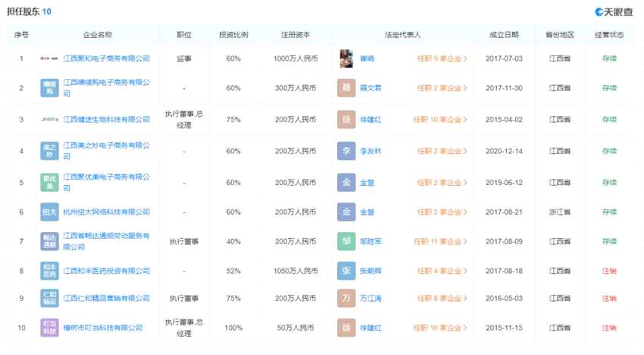Click 金 avatar icon in row 5

pyautogui.click(x=346, y=182)
